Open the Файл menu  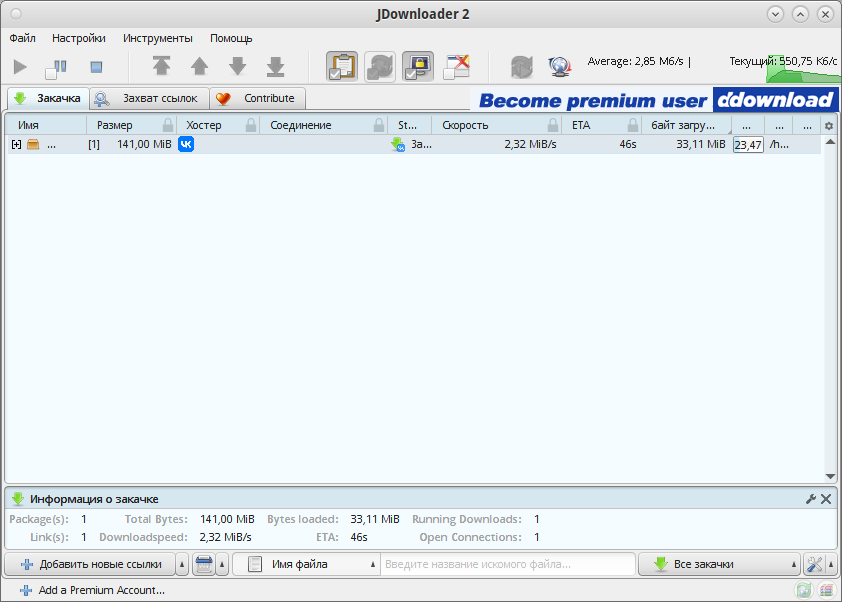(x=23, y=38)
